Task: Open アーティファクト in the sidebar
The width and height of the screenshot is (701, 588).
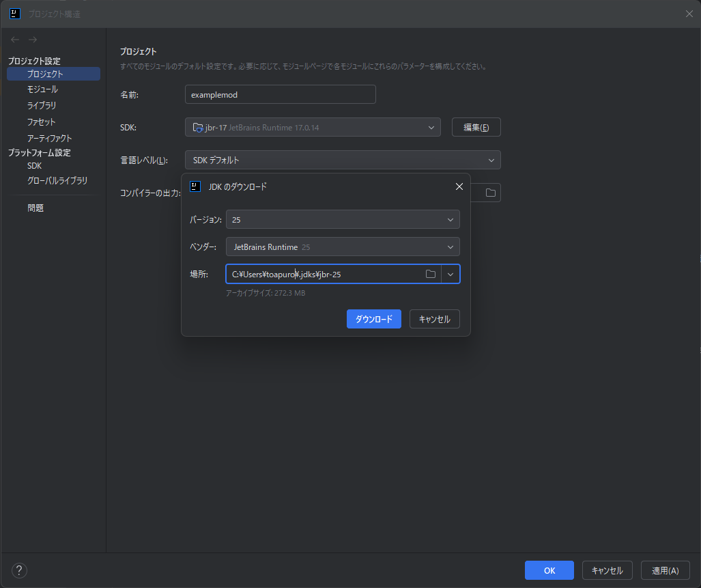Action: click(49, 139)
